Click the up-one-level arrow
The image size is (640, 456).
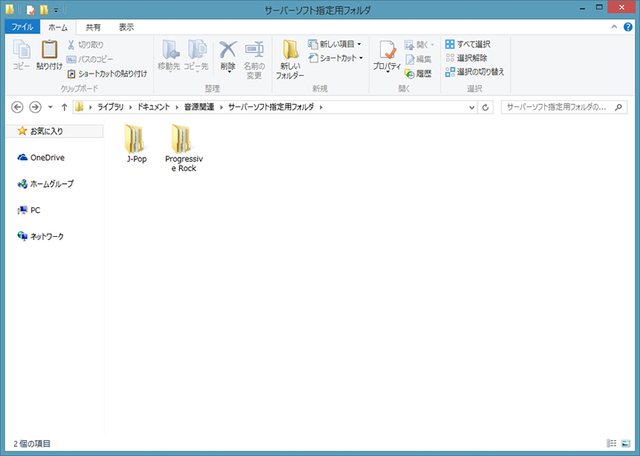pos(64,106)
